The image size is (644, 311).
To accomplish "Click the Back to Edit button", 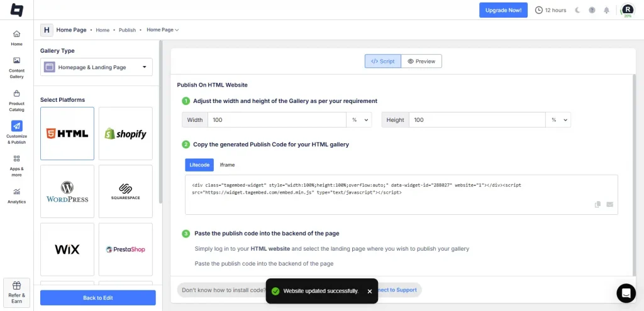I will tap(97, 298).
